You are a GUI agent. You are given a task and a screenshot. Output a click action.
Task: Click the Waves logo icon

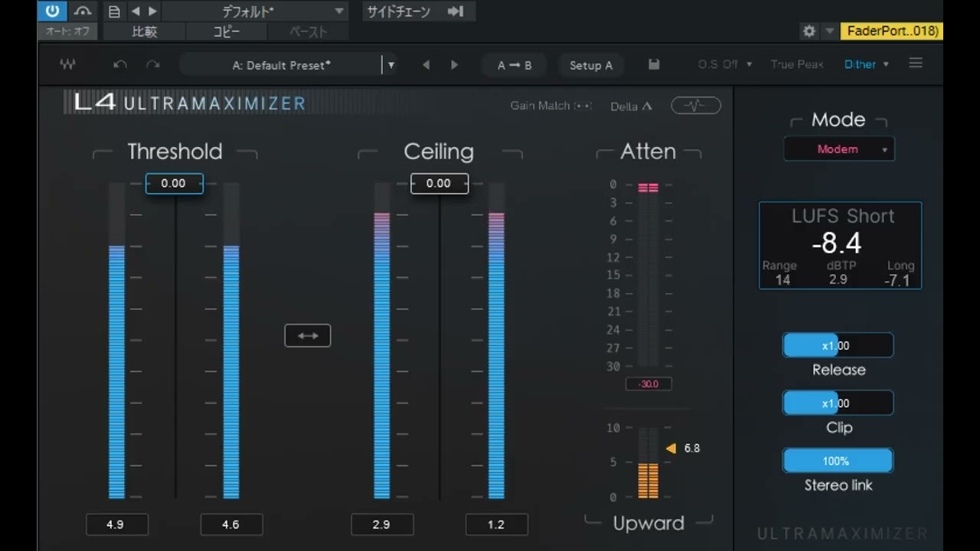tap(67, 64)
